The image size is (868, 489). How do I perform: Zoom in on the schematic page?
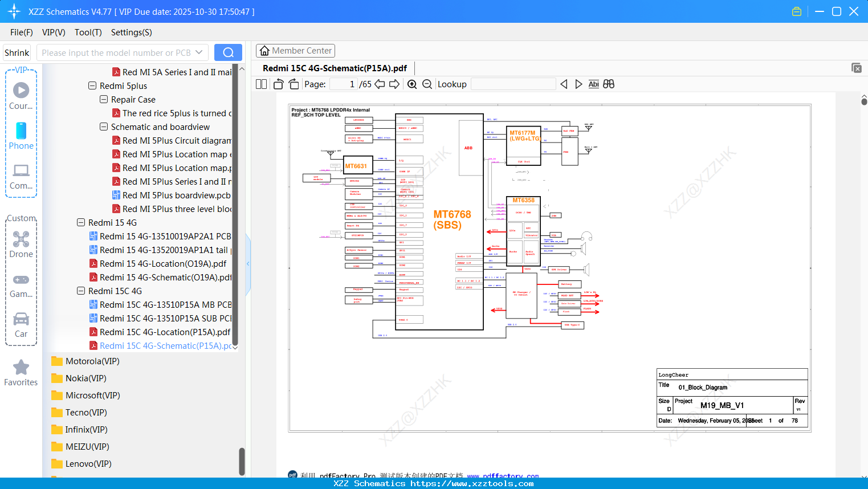411,84
